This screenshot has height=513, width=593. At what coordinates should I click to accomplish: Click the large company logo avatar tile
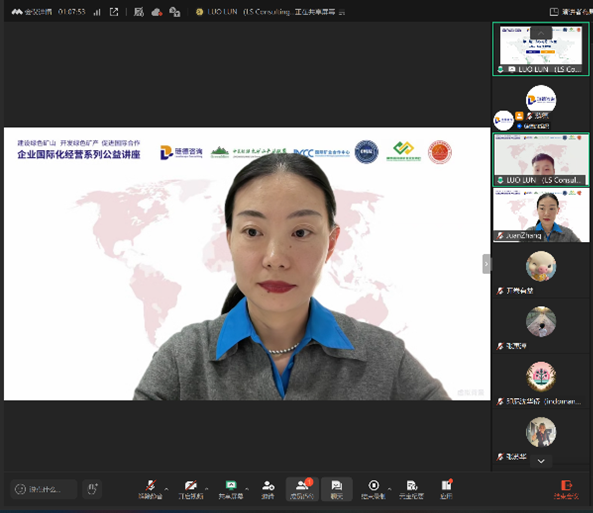click(x=541, y=99)
